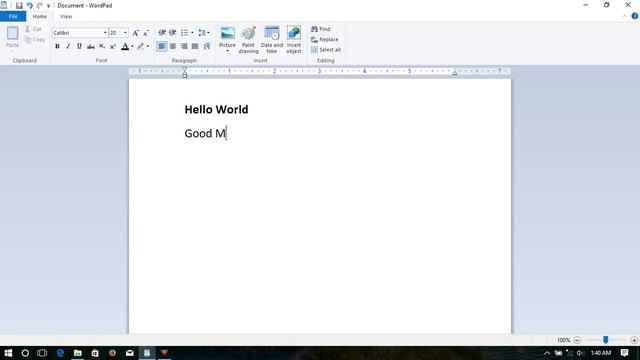Insert a Paint drawing

point(248,40)
